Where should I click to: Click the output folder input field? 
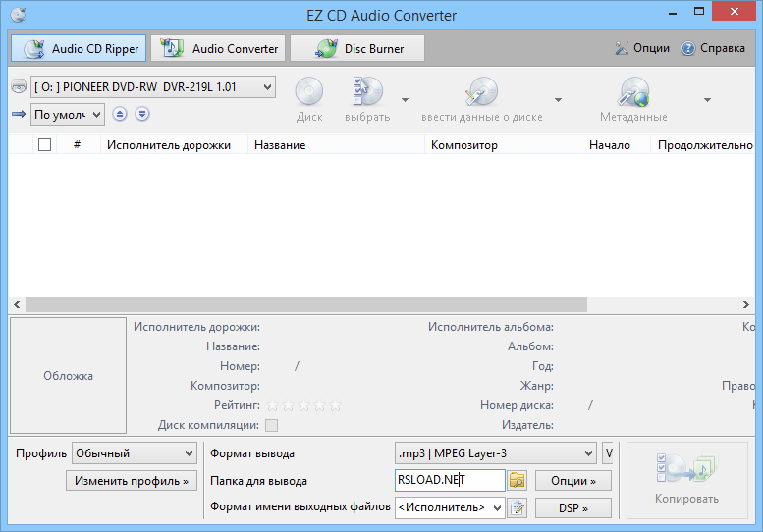450,481
